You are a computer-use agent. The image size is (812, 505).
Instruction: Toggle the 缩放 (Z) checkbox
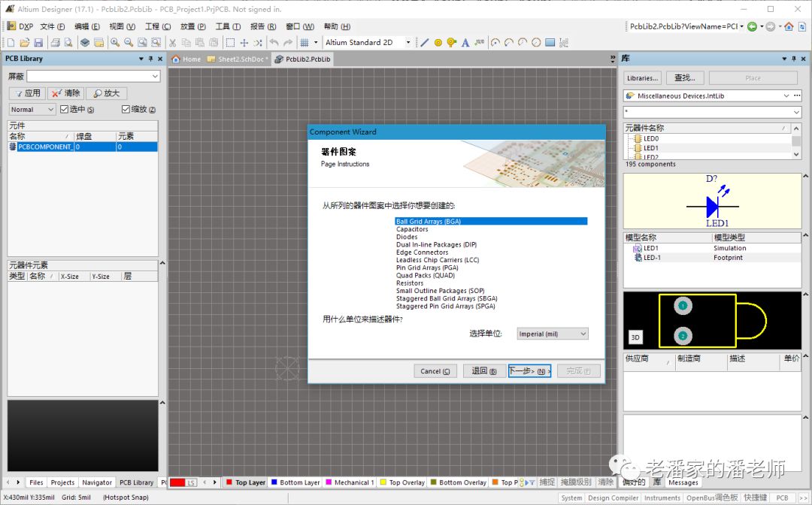click(126, 110)
